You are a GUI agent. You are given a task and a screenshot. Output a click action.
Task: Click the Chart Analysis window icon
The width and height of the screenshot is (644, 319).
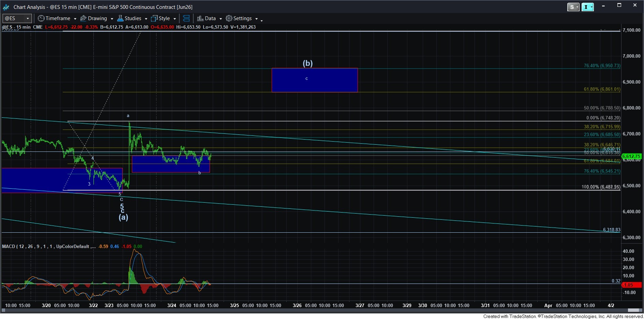click(6, 7)
